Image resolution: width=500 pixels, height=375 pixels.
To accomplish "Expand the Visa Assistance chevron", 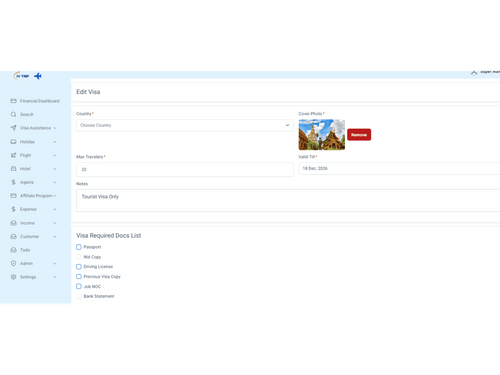I will click(55, 128).
